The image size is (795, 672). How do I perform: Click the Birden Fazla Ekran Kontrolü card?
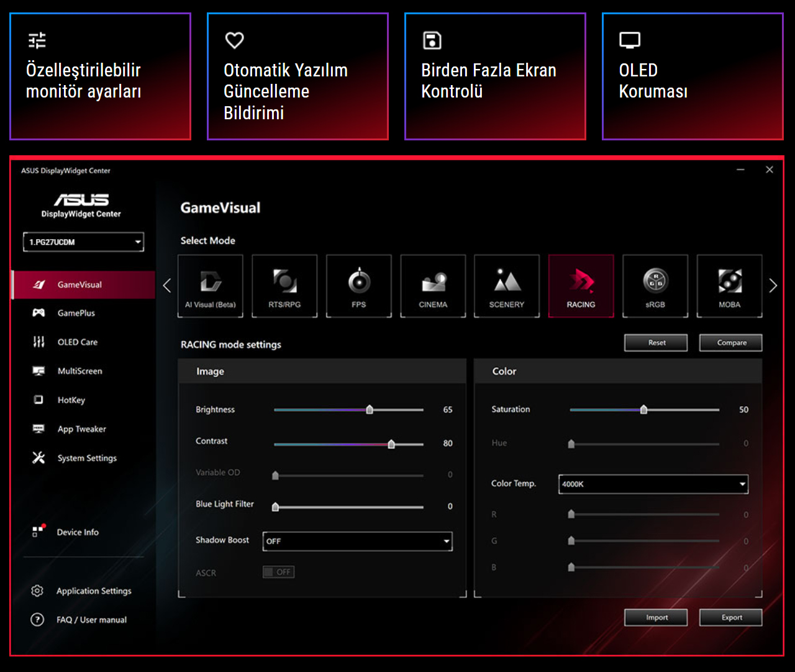(x=495, y=76)
